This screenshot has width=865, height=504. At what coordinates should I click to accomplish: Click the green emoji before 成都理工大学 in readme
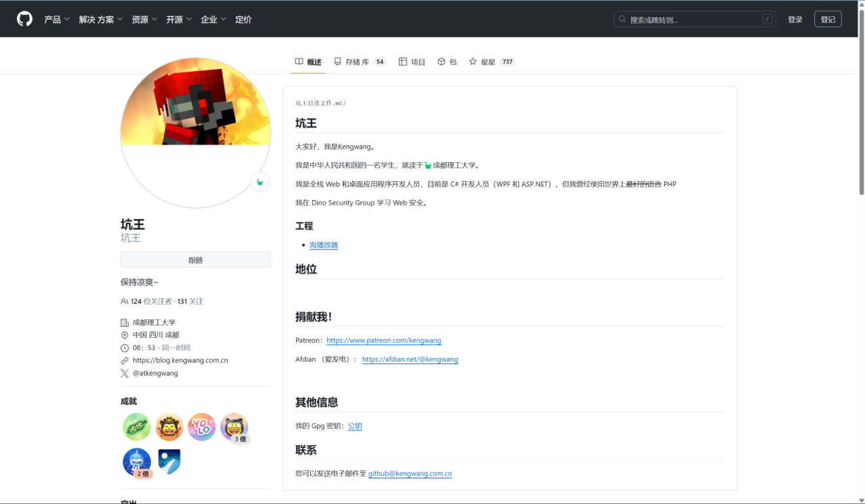click(428, 166)
